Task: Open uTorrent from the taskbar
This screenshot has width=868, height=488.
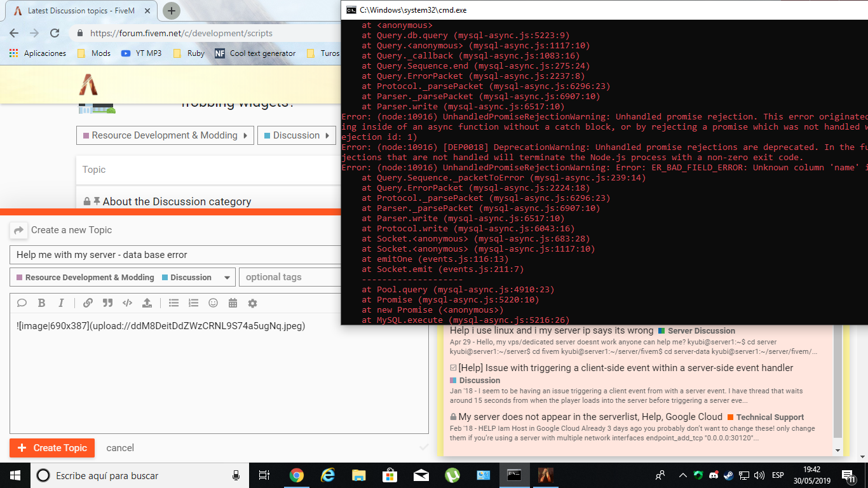Action: click(452, 475)
